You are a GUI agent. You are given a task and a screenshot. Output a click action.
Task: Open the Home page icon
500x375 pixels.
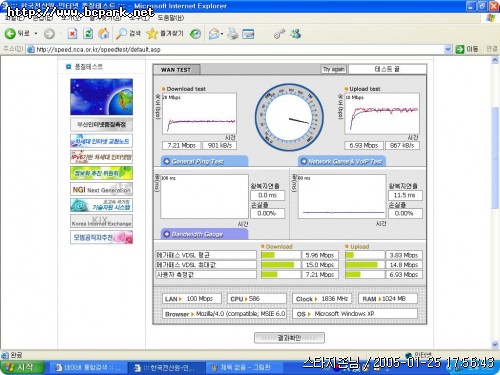pyautogui.click(x=104, y=33)
